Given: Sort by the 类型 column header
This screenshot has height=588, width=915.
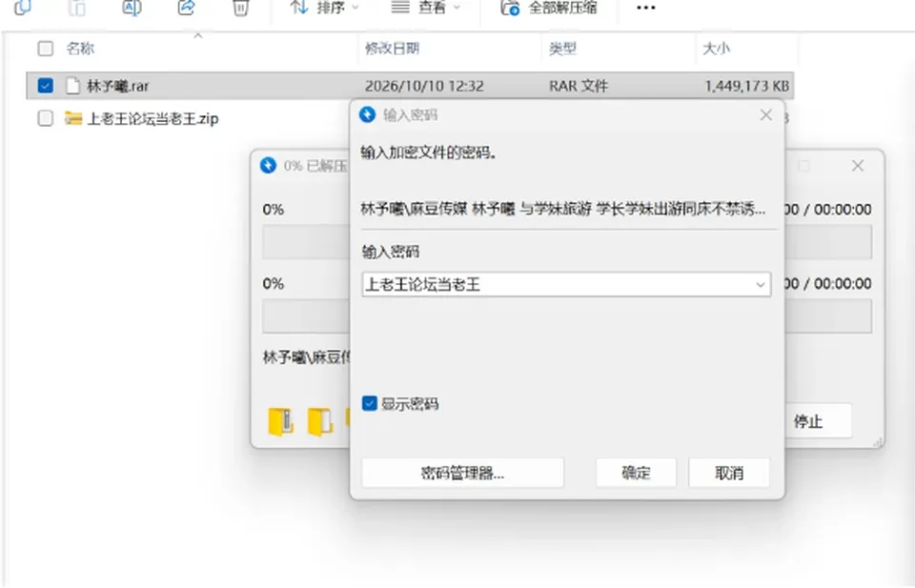Looking at the screenshot, I should (x=562, y=49).
